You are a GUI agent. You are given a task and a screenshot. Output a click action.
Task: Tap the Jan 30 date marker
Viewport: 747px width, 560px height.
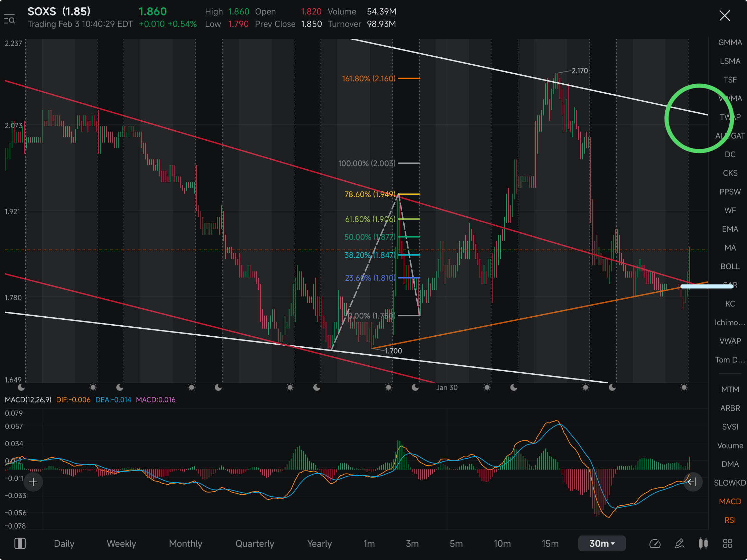[x=447, y=388]
